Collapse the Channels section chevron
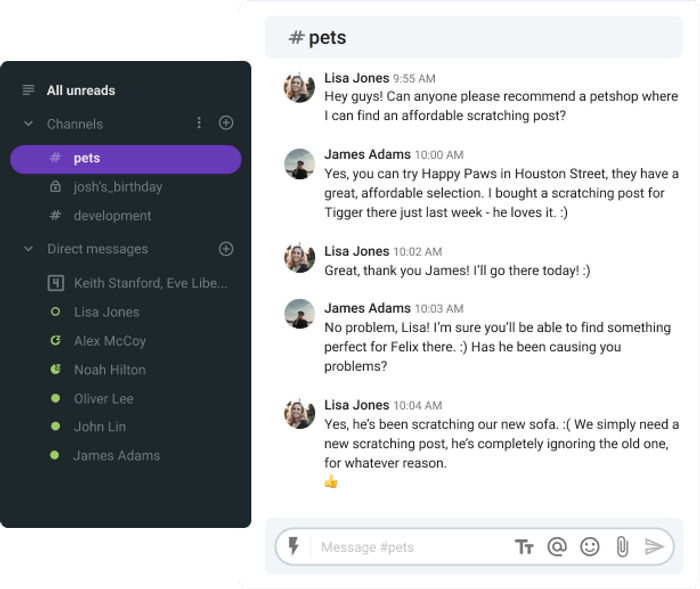The height and width of the screenshot is (589, 700). tap(29, 123)
